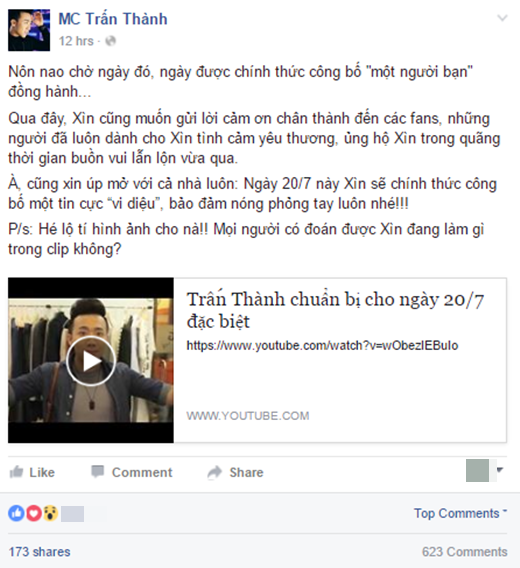Screen dimensions: 520x568
Task: Click the WWW.YOUTUBE.COM source label
Action: pos(248,415)
